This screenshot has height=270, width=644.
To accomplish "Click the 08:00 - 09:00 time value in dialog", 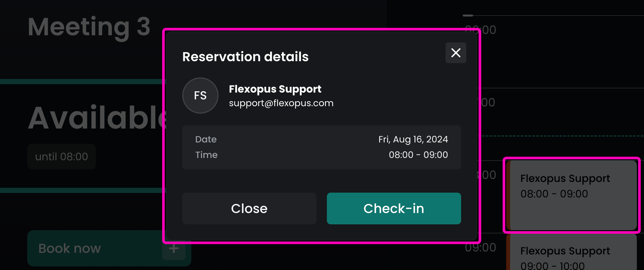I will click(418, 155).
